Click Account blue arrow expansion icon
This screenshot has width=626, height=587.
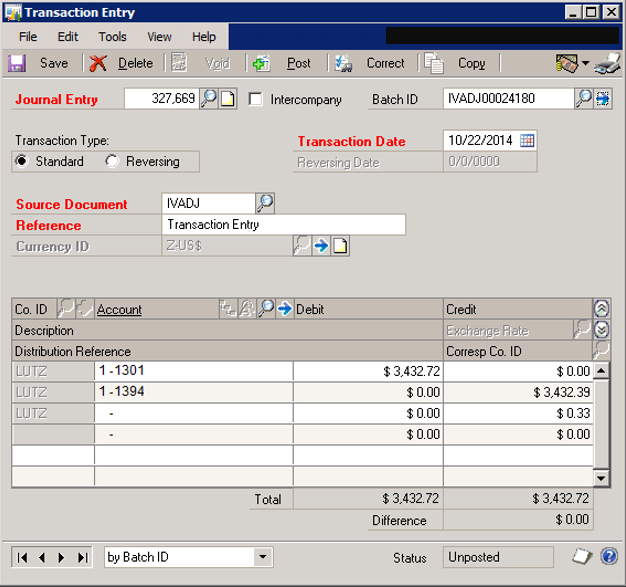(285, 309)
